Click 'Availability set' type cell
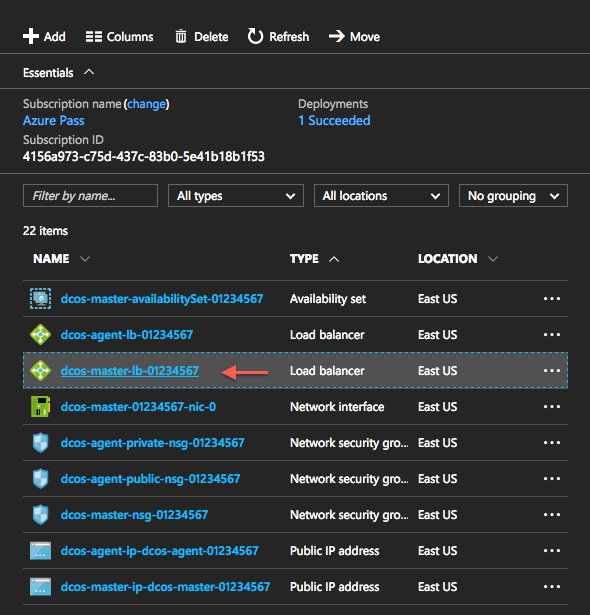590x615 pixels. (x=328, y=299)
